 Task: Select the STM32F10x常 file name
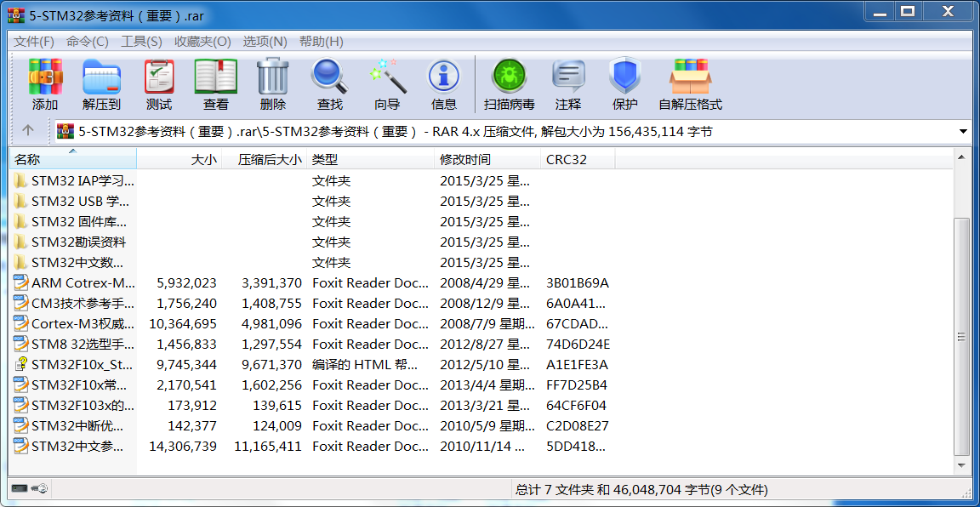click(x=79, y=385)
